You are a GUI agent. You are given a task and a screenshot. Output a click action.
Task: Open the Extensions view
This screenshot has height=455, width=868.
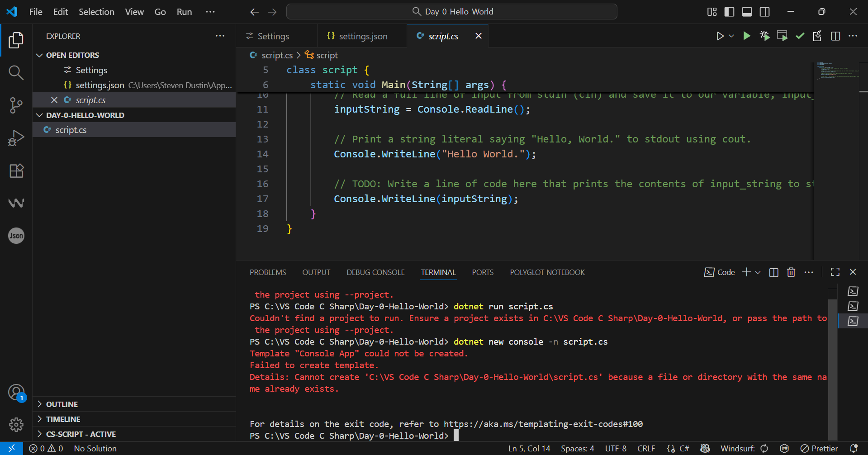click(x=16, y=171)
